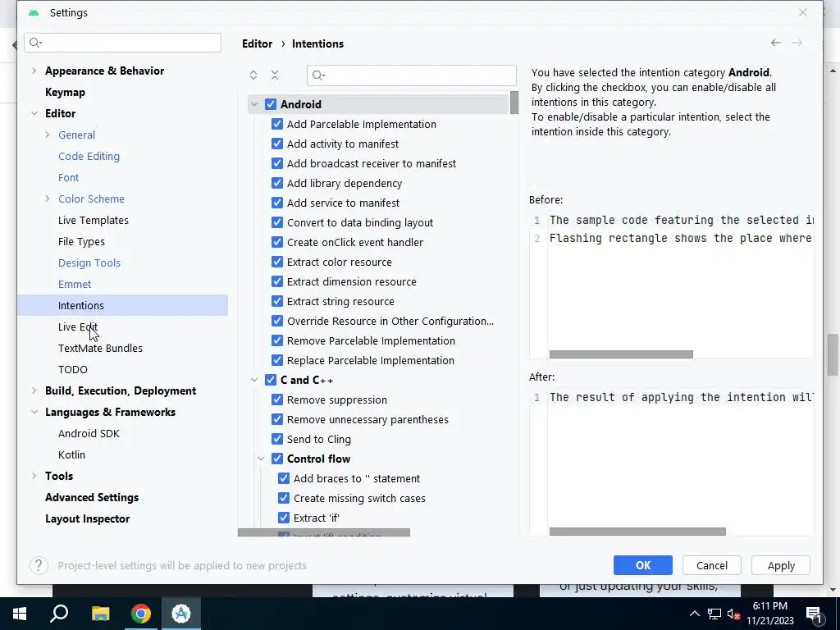Click the Android Studio icon in title bar
Viewport: 840px width, 630px height.
[x=33, y=12]
